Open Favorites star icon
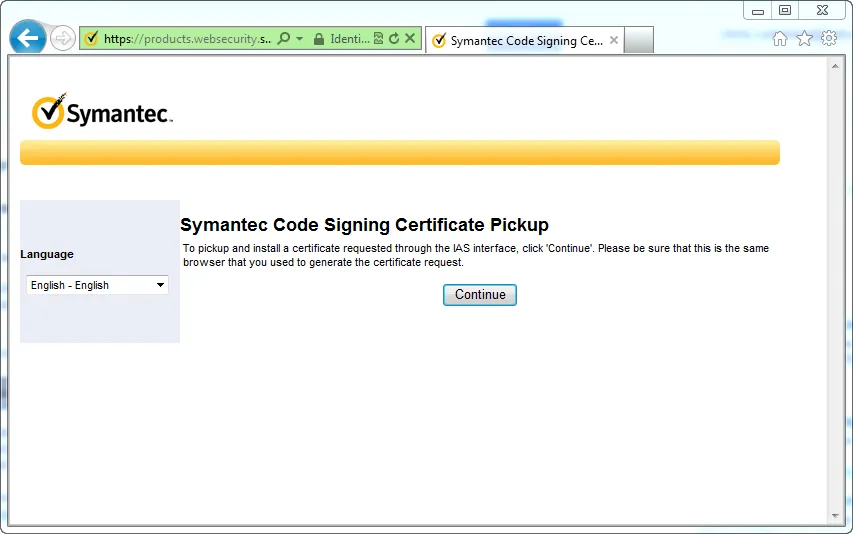 pyautogui.click(x=804, y=39)
